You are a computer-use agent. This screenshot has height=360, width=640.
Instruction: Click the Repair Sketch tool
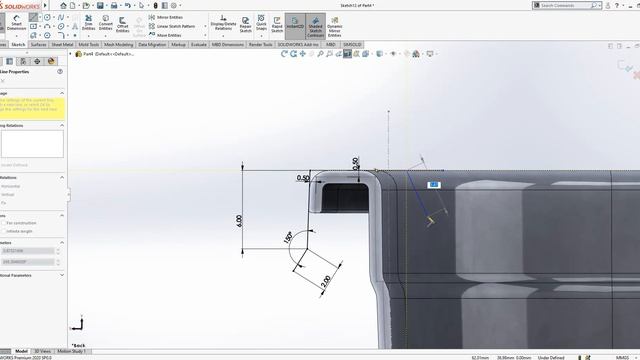245,24
